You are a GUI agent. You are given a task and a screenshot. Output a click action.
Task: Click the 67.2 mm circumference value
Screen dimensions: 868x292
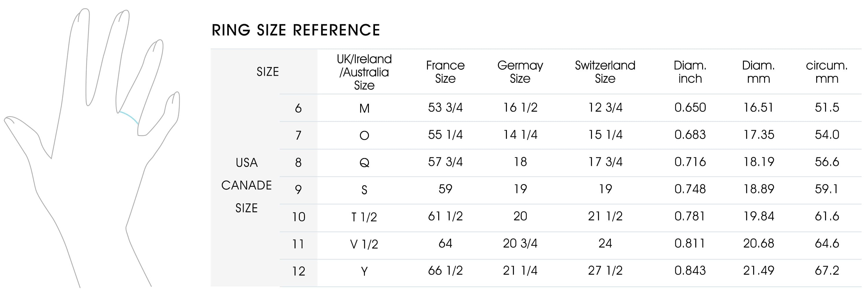click(827, 271)
